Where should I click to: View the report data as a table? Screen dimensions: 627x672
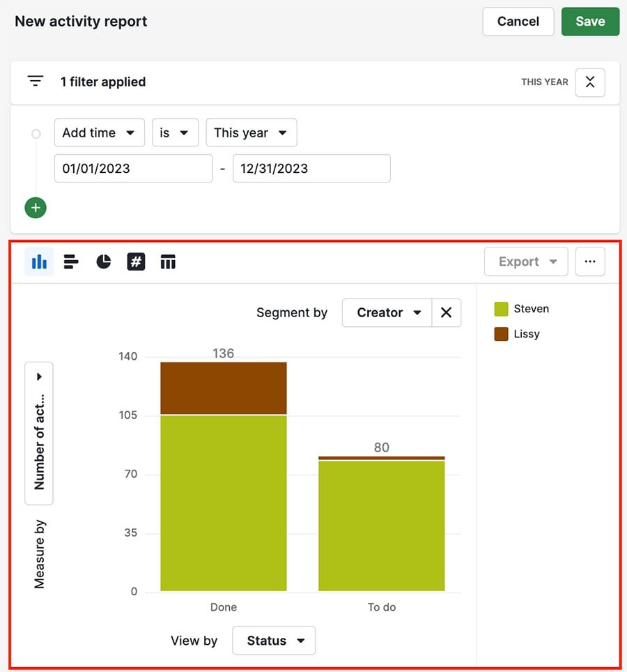coord(168,261)
